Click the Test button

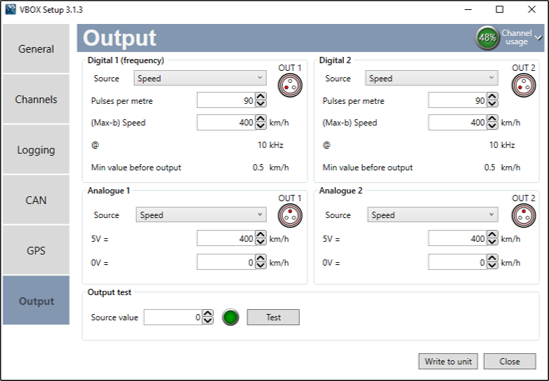pos(273,317)
